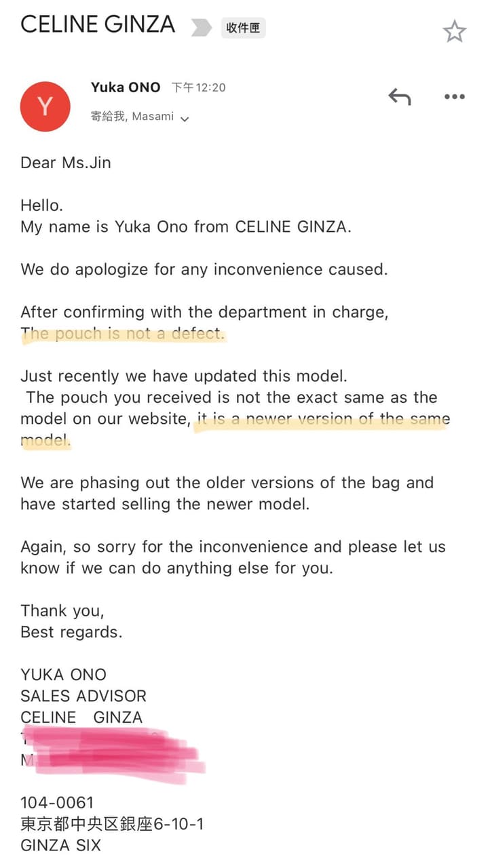Image resolution: width=490 pixels, height=868 pixels.
Task: Reply to Yuka ONO's message
Action: pyautogui.click(x=400, y=97)
